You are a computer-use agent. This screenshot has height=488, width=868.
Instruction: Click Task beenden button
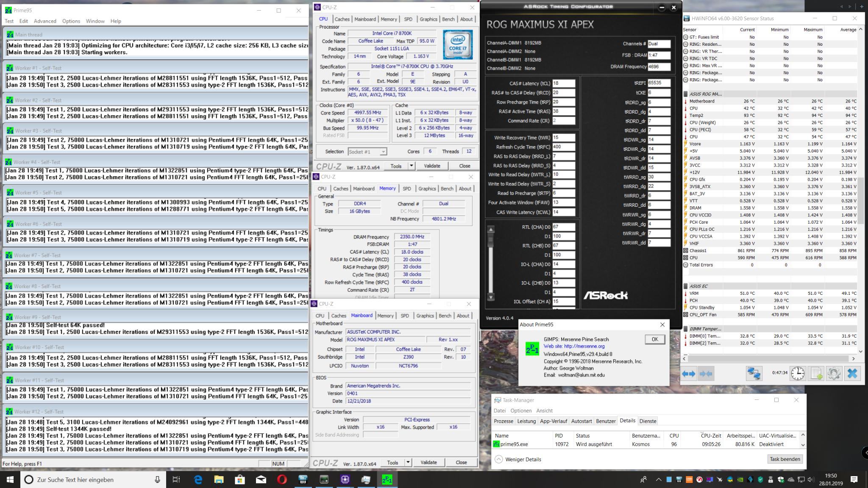785,459
